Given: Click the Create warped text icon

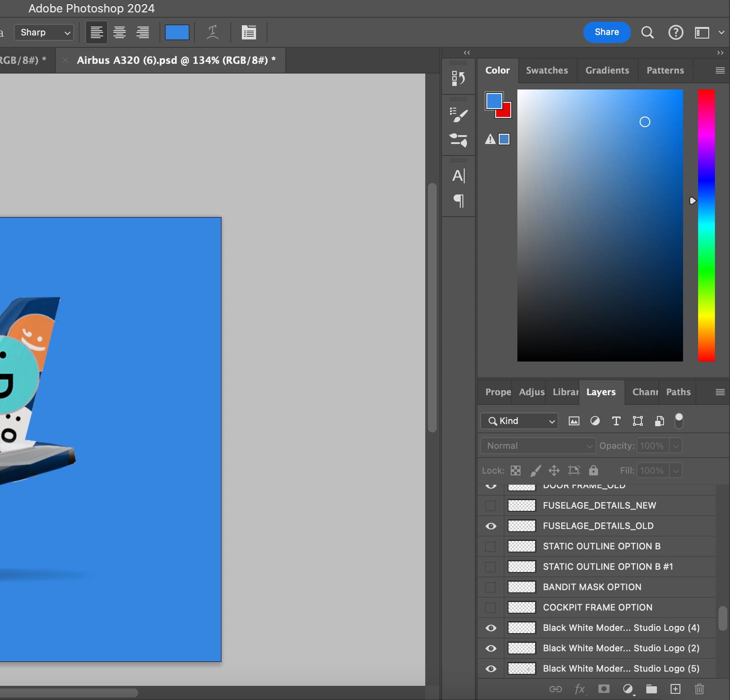Looking at the screenshot, I should click(x=213, y=32).
